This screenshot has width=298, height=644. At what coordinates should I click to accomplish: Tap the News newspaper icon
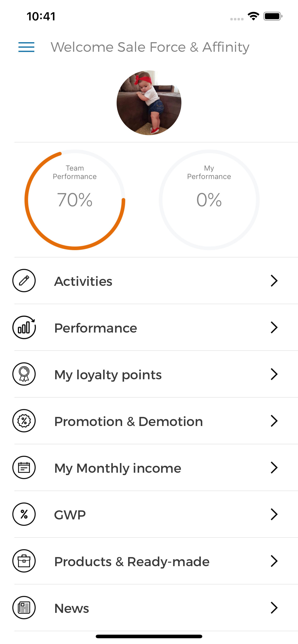24,608
